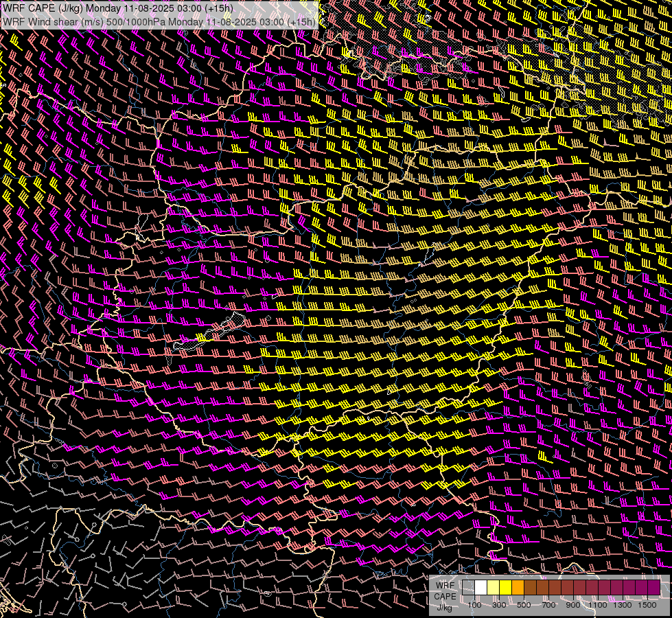
Task: Click the legend value 100
Action: click(474, 605)
